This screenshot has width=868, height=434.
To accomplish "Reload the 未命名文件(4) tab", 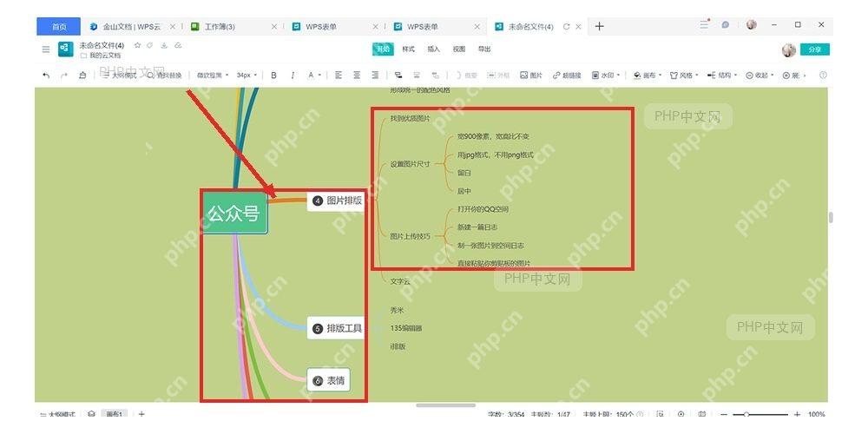I will [x=566, y=27].
